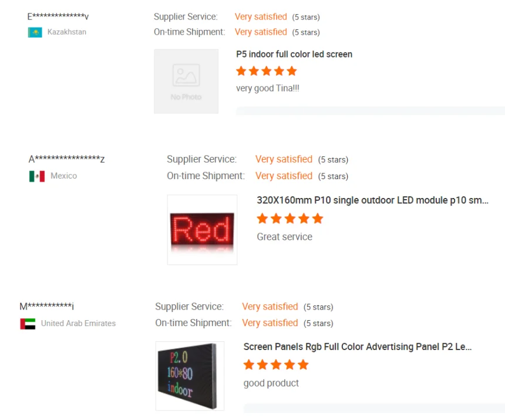Click the 'very good Tina!!!' review text
505x420 pixels.
(x=268, y=88)
